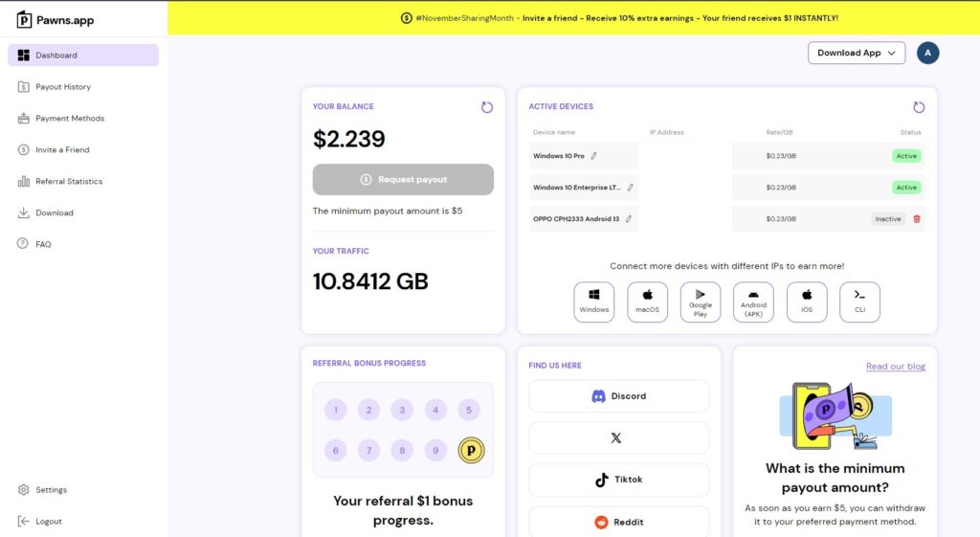The image size is (980, 537).
Task: Click the FAQ question mark icon
Action: 23,244
